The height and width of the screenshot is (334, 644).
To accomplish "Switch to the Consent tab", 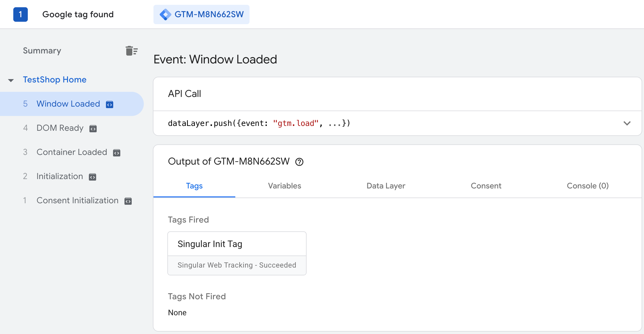I will (x=486, y=186).
